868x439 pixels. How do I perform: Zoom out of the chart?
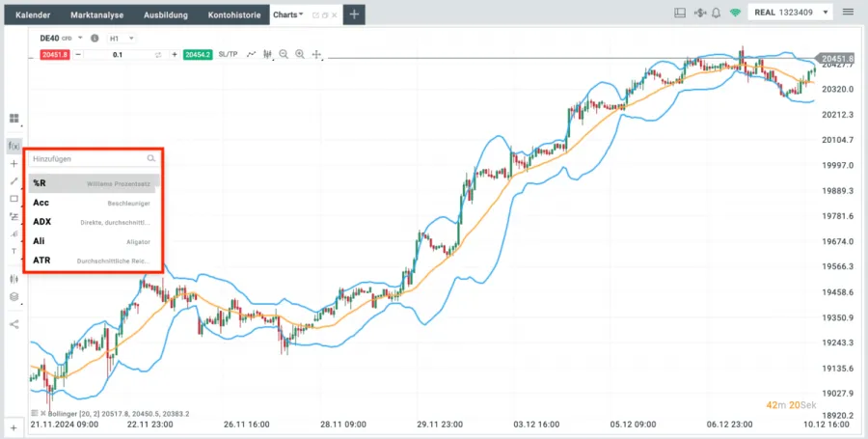[284, 55]
